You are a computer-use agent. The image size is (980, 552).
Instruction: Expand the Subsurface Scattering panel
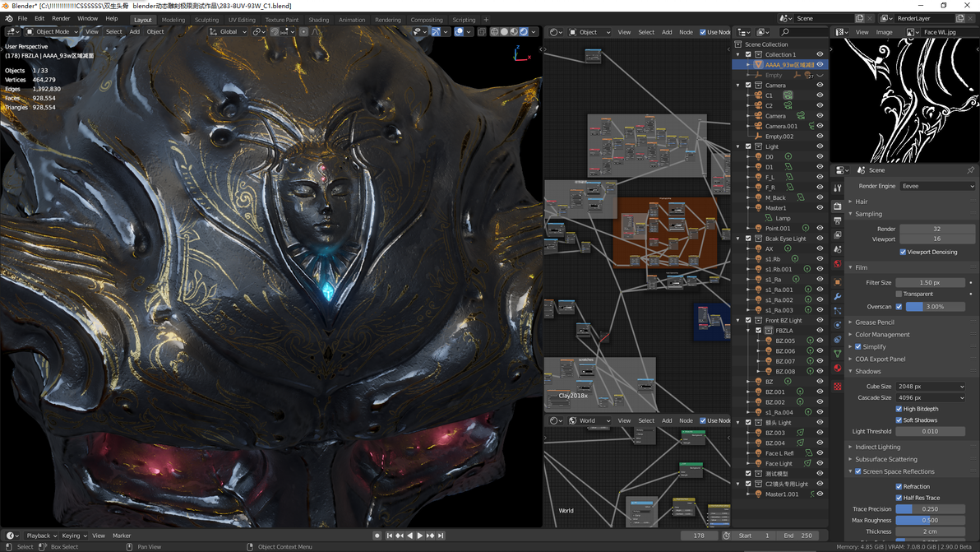click(x=885, y=460)
